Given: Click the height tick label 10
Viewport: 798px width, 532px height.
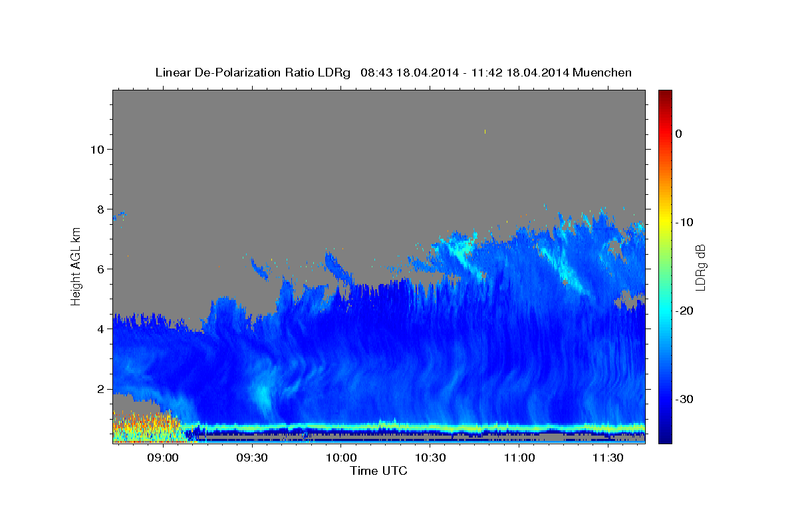Looking at the screenshot, I should pyautogui.click(x=96, y=149).
